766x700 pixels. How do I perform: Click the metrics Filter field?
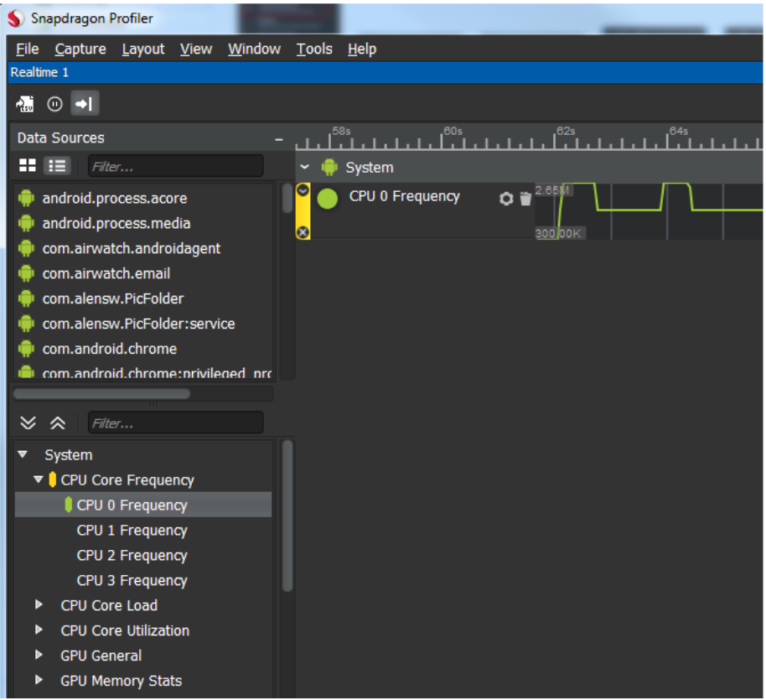click(x=176, y=423)
